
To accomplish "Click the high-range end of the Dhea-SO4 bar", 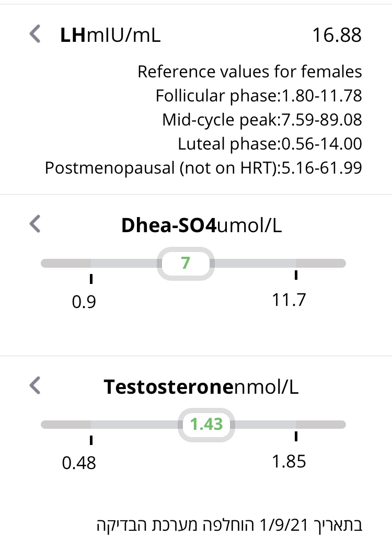I will pyautogui.click(x=320, y=263).
